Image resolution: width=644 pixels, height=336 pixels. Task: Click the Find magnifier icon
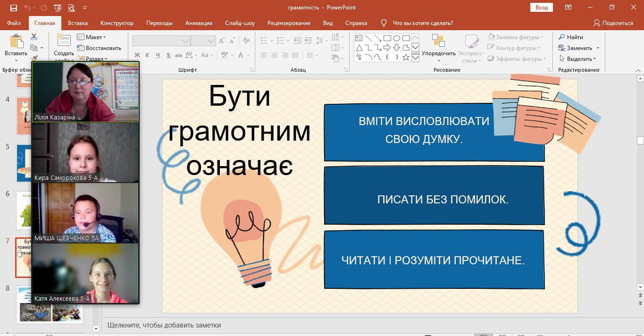[562, 37]
